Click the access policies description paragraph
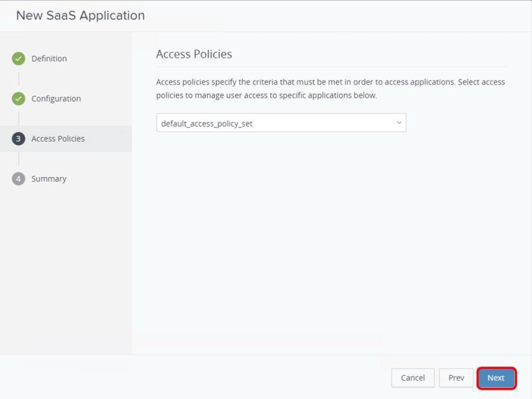 [x=330, y=88]
